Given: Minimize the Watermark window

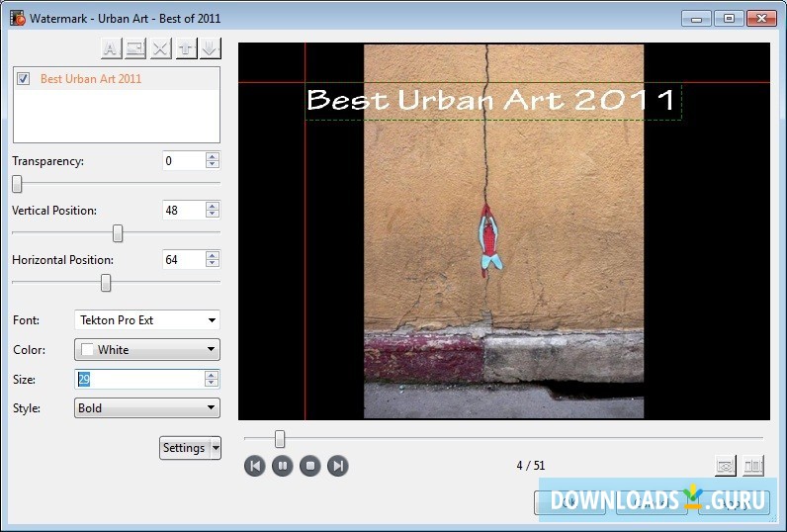Looking at the screenshot, I should tap(696, 19).
